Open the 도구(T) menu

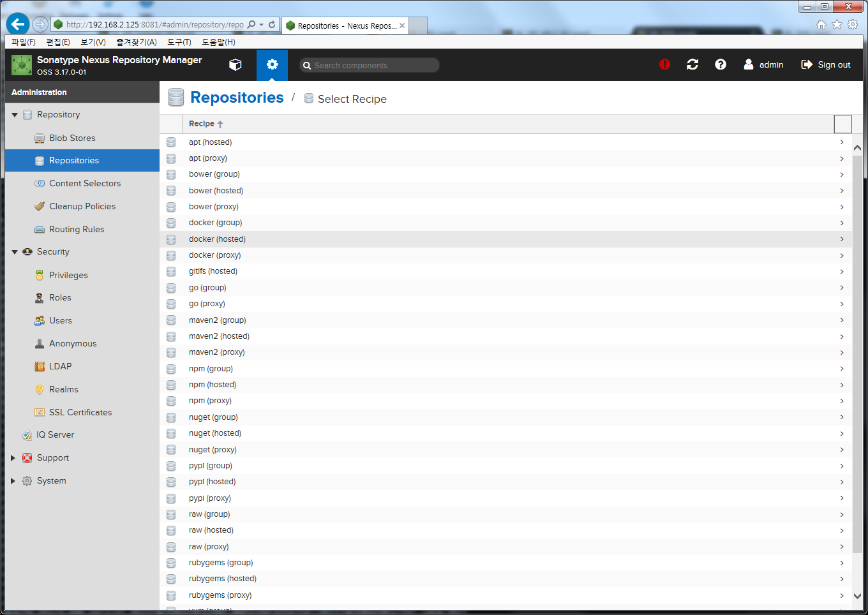(x=179, y=42)
